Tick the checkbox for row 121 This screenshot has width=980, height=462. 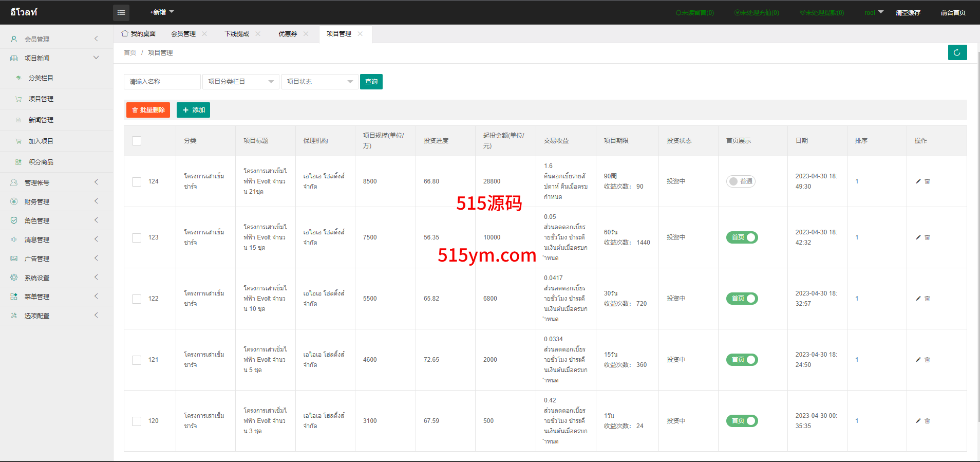[137, 360]
